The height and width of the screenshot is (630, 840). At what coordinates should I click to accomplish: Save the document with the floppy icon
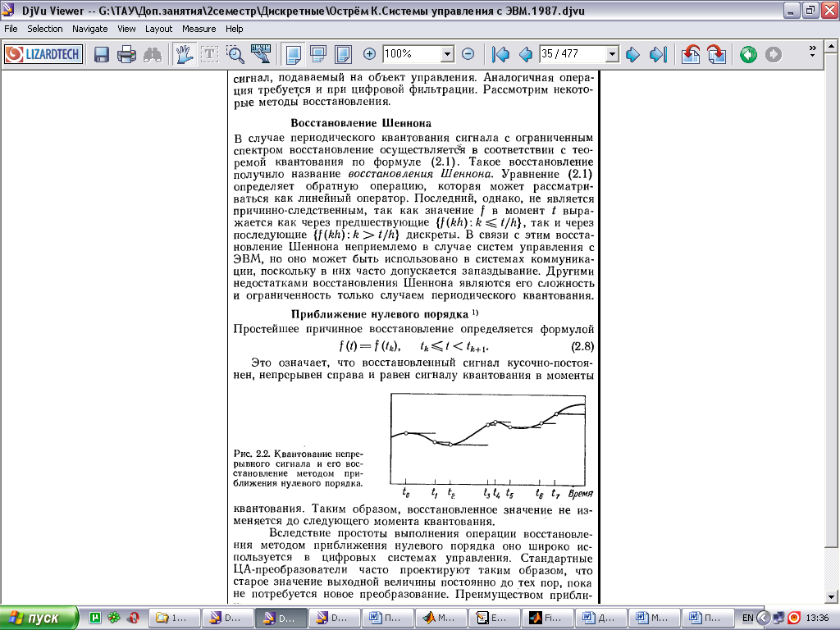click(x=101, y=54)
